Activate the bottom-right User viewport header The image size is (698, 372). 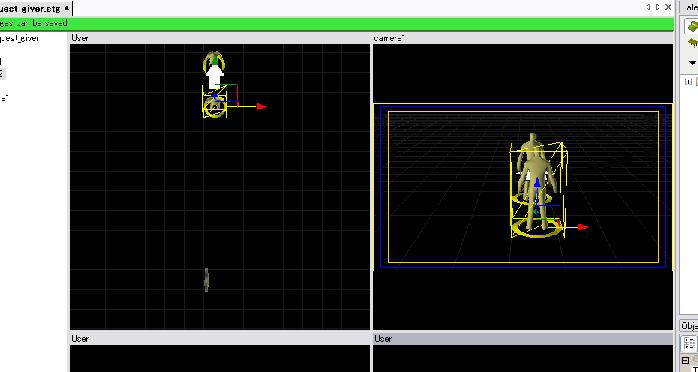coord(523,339)
